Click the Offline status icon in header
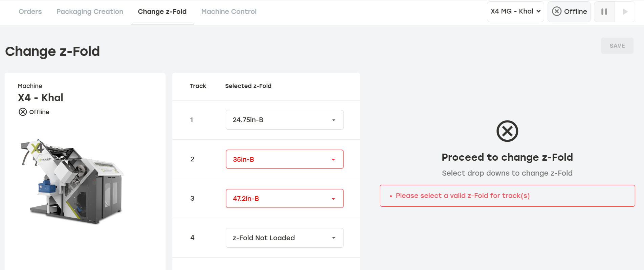This screenshot has width=644, height=270. (x=557, y=12)
